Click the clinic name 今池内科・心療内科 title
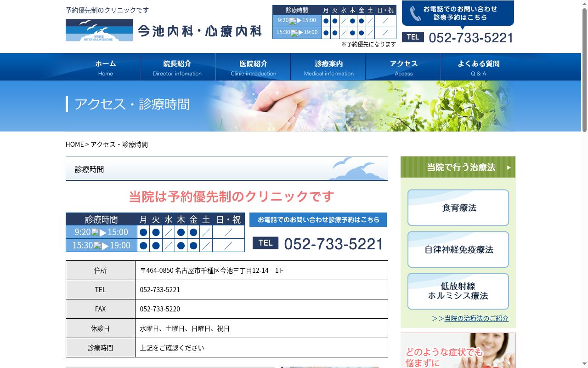Image resolution: width=588 pixels, height=368 pixels. tap(200, 31)
